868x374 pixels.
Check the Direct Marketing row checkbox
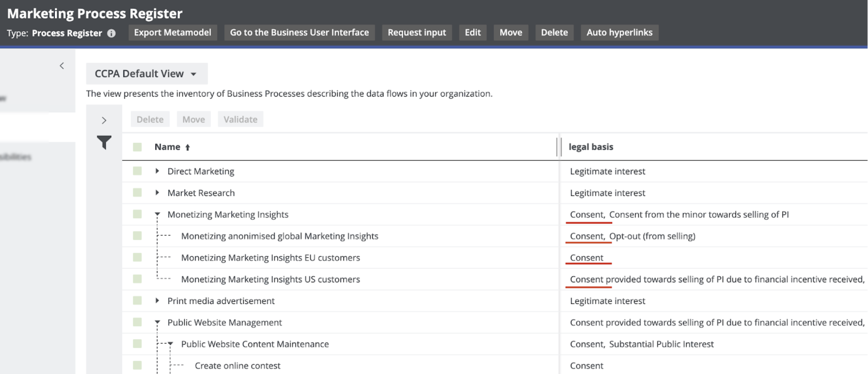137,171
